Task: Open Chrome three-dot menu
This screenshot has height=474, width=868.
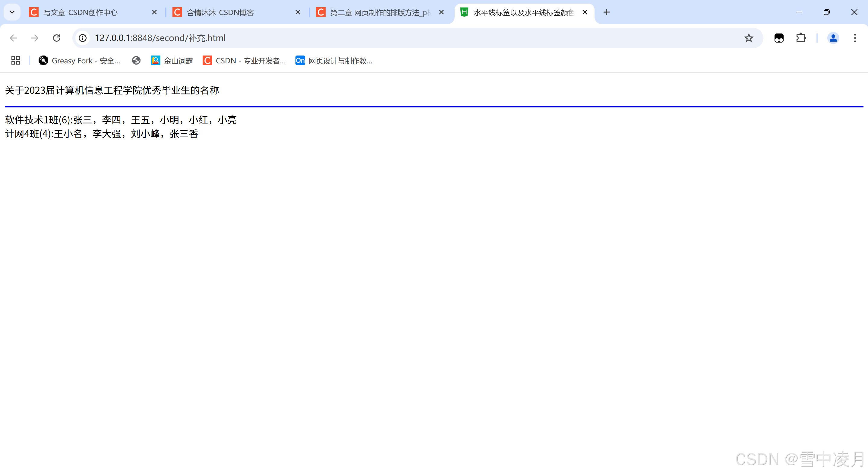Action: (855, 38)
